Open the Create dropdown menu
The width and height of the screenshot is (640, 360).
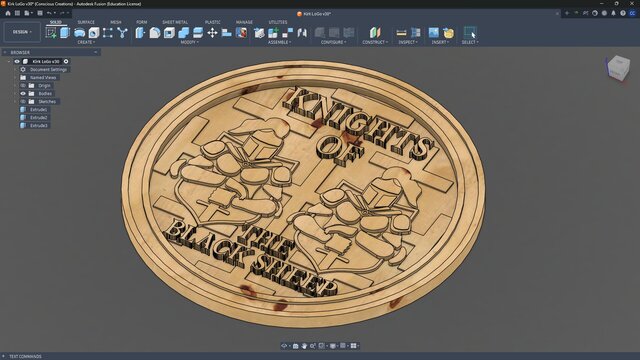[x=86, y=42]
